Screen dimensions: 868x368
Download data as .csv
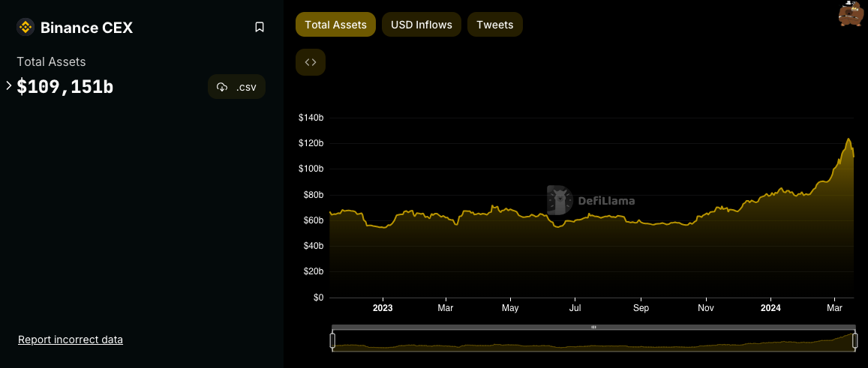coord(236,87)
